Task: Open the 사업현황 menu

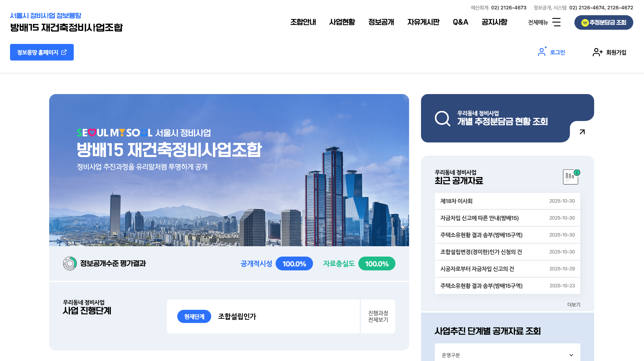Action: pyautogui.click(x=342, y=22)
